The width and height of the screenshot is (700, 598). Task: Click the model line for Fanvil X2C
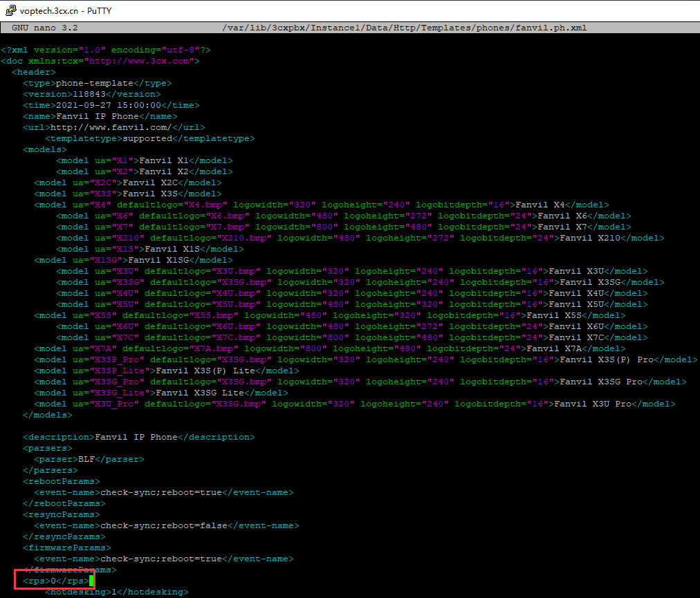[128, 183]
